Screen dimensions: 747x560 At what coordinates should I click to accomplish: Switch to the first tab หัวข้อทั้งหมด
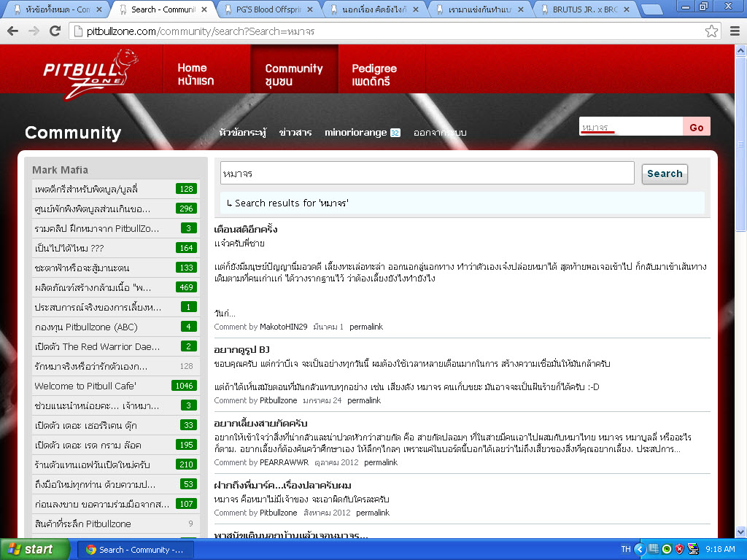click(x=55, y=9)
